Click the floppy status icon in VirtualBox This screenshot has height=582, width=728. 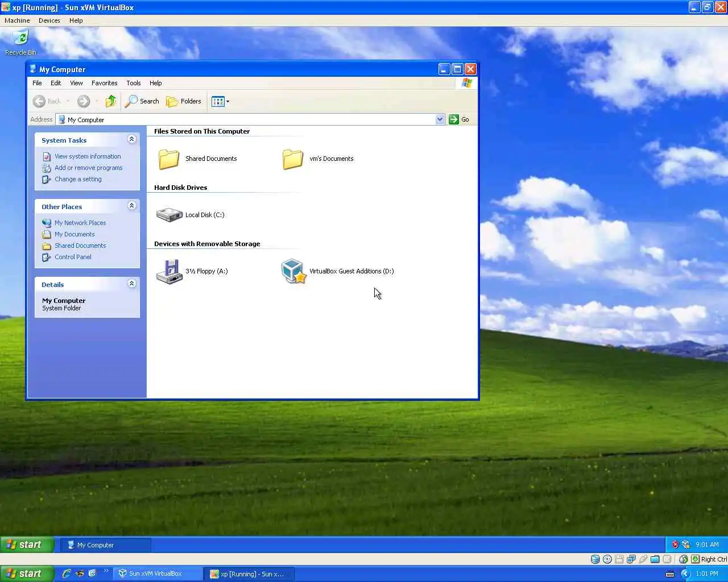tap(619, 559)
